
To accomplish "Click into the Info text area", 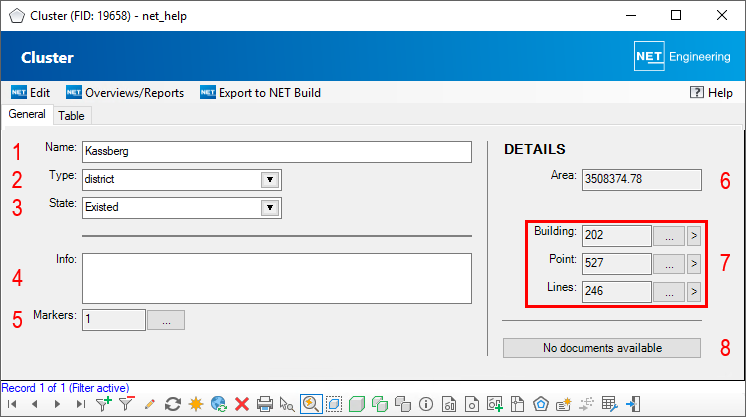I will [277, 278].
